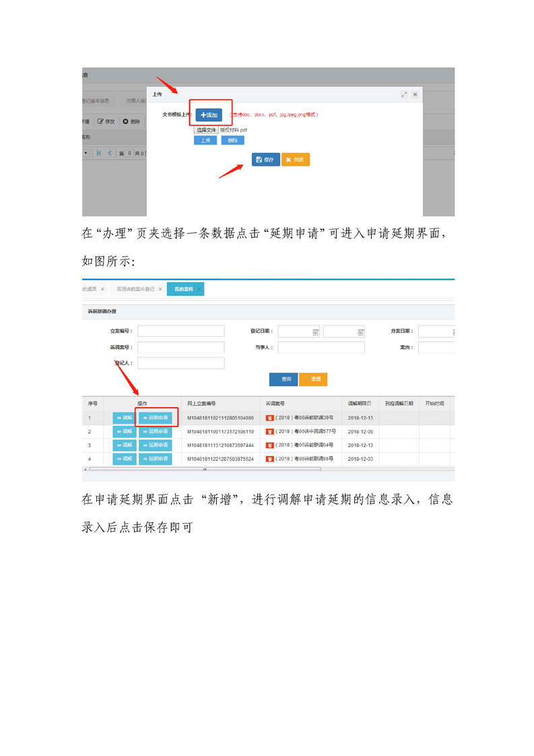This screenshot has width=534, height=756.
Task: Open 登记日期 end date calendar icon
Action: pyautogui.click(x=360, y=332)
